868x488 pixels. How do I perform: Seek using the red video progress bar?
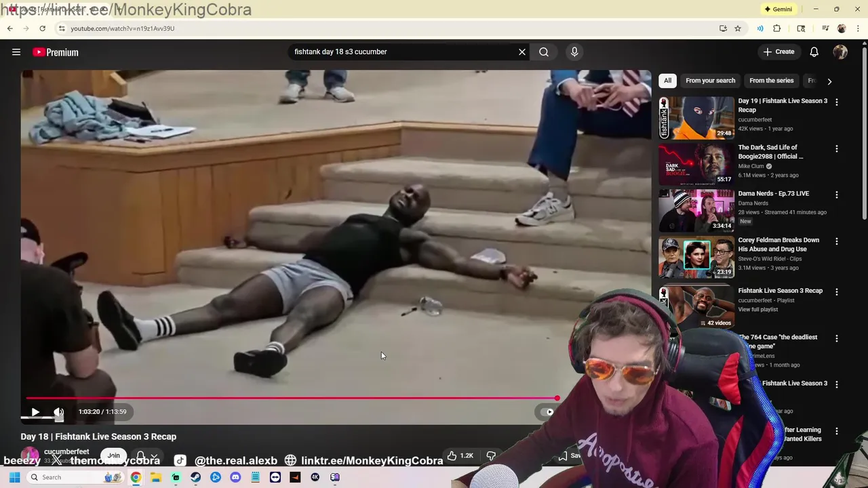tap(292, 399)
